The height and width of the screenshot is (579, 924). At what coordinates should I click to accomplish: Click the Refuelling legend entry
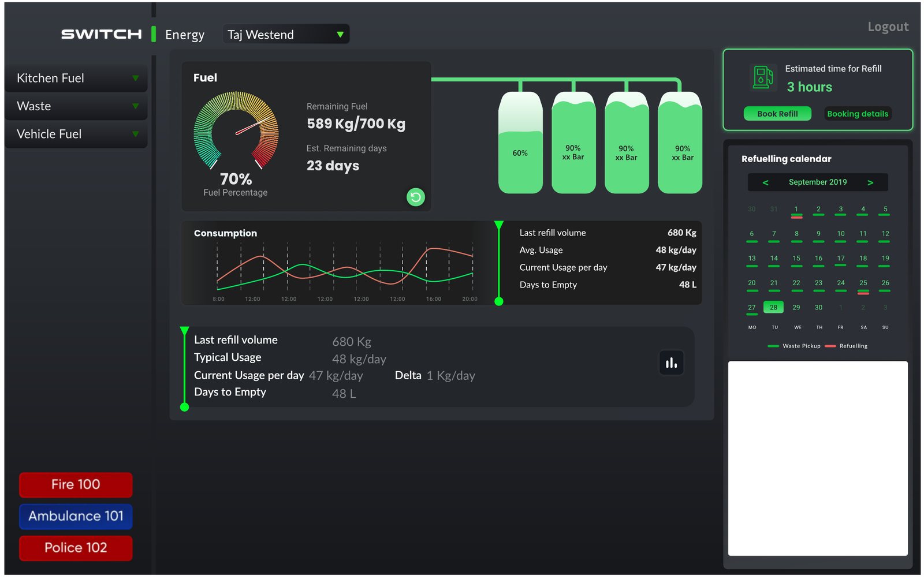click(847, 346)
